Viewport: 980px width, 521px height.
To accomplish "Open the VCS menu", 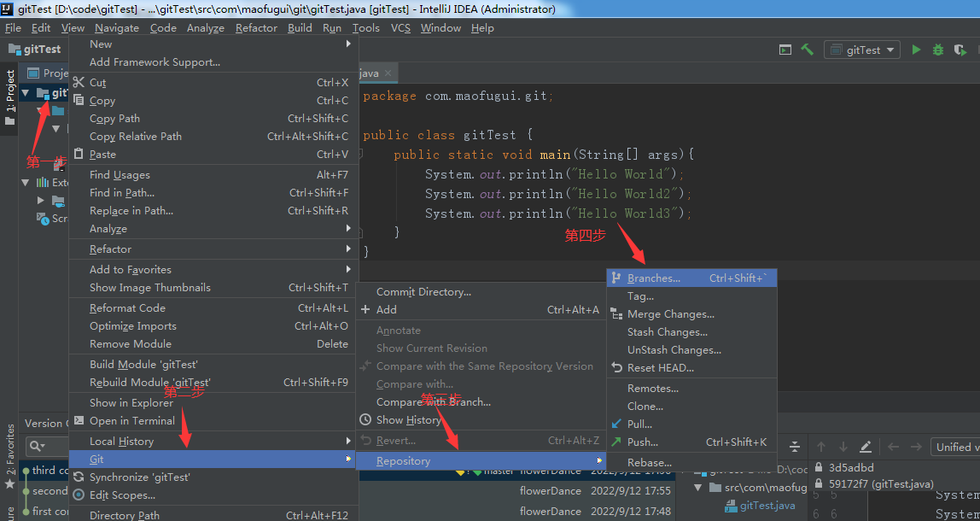I will click(400, 27).
